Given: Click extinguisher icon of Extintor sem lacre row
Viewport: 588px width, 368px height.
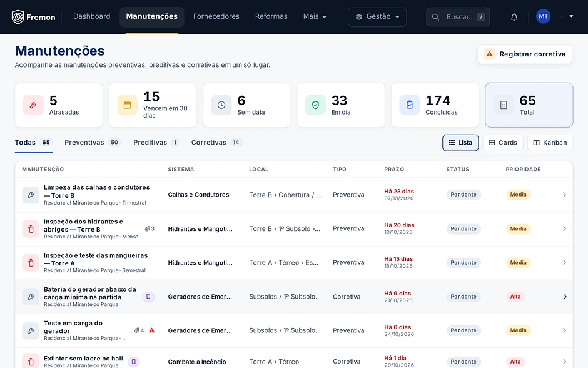Looking at the screenshot, I should (31, 362).
